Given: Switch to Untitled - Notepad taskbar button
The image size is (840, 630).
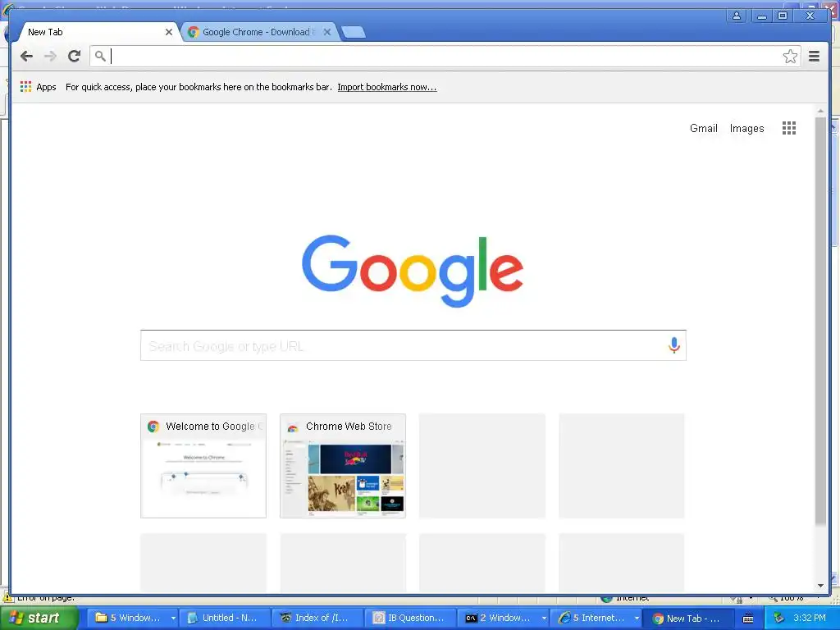Looking at the screenshot, I should [224, 618].
